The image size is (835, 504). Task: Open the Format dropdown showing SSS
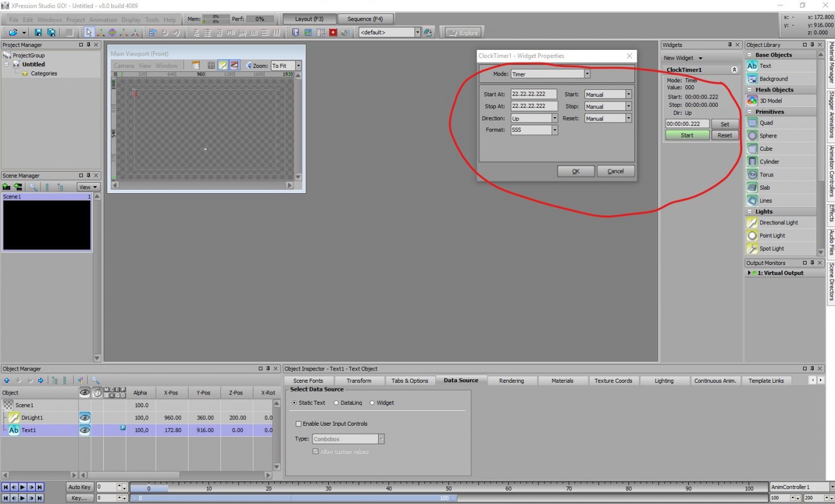(x=554, y=130)
